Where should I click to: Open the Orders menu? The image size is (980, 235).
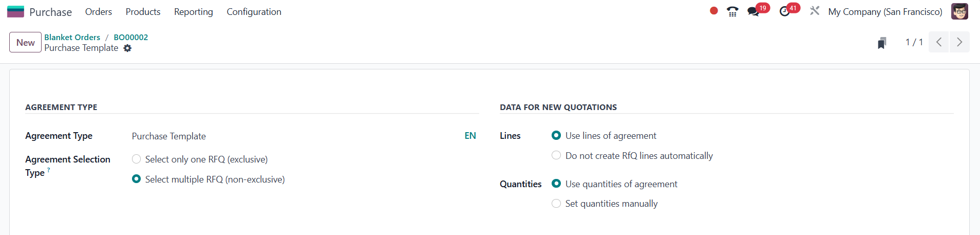[x=99, y=11]
